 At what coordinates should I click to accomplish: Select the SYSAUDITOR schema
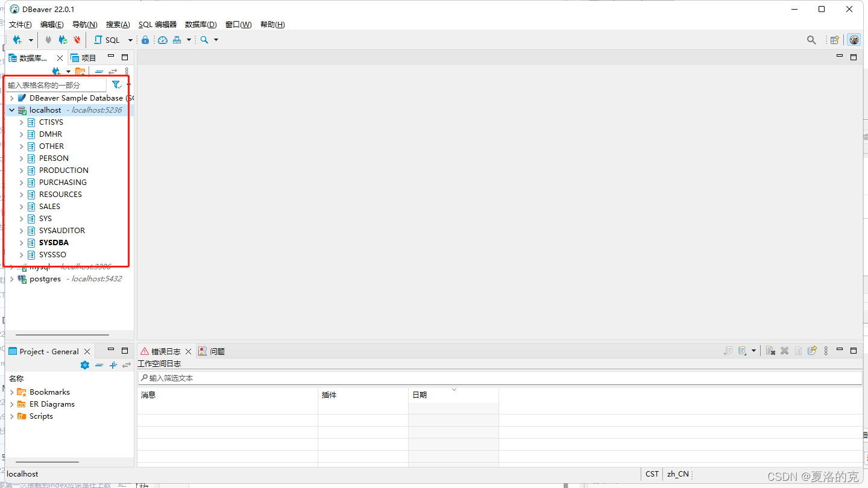pos(62,230)
